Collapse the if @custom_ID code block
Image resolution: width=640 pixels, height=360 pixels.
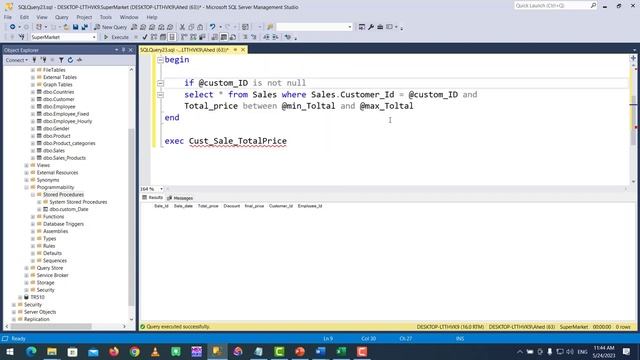click(160, 83)
